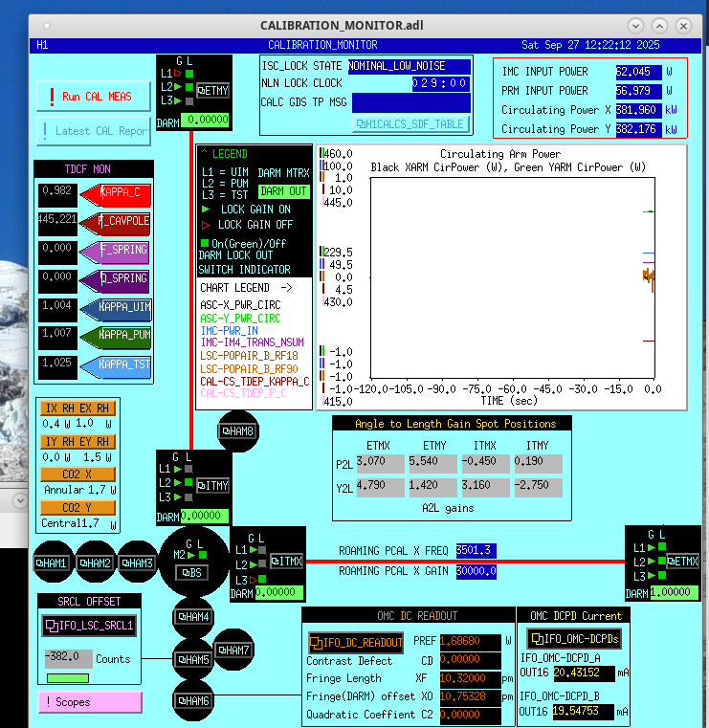Open the Run CAL MEAS command menu
709x728 pixels.
pos(95,97)
